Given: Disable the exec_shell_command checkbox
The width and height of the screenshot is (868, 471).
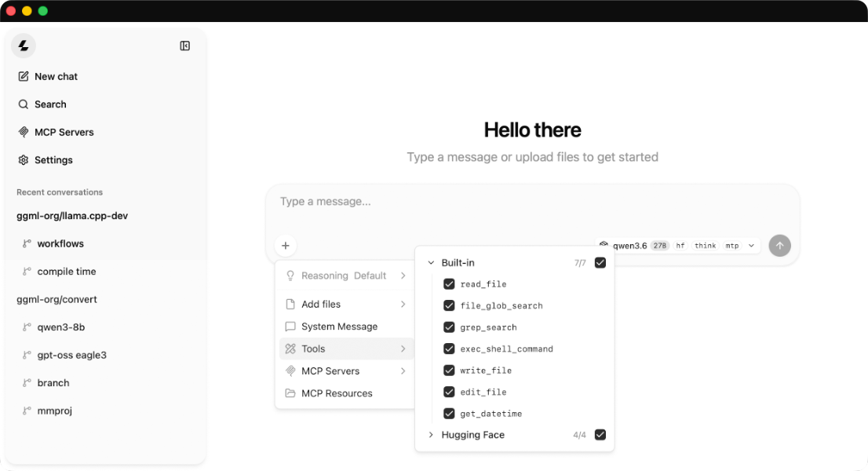Looking at the screenshot, I should point(449,349).
